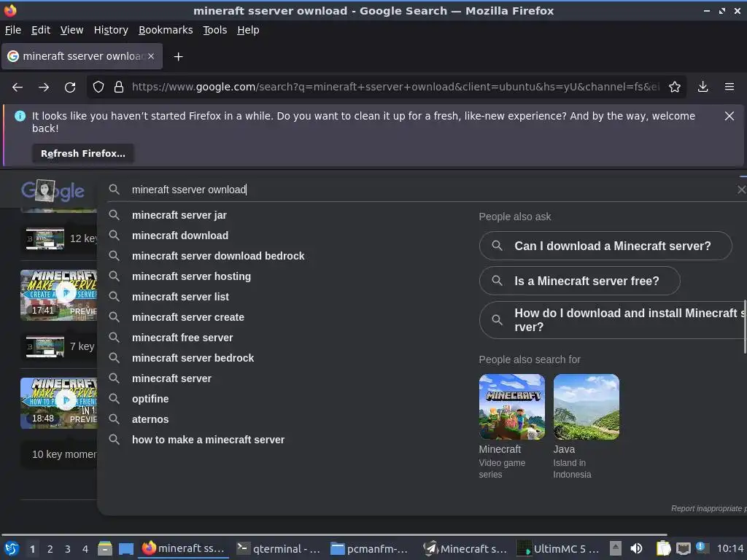
Task: Open the File menu
Action: point(13,30)
